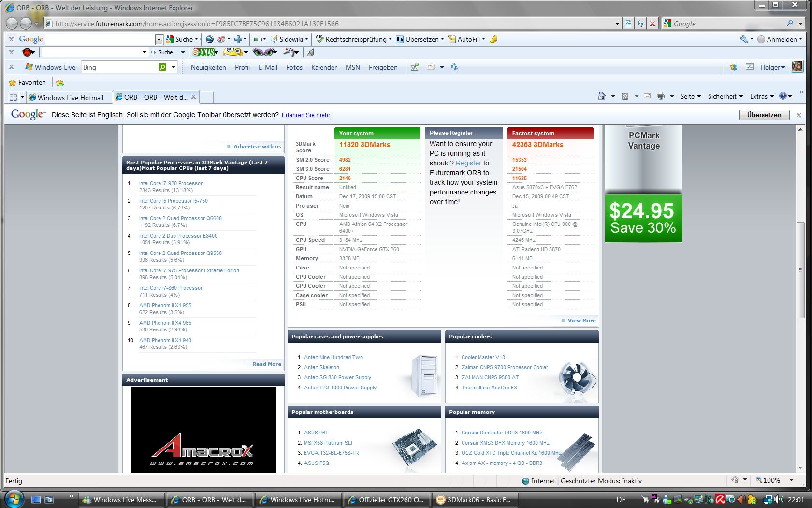Image resolution: width=812 pixels, height=508 pixels.
Task: Click the purple eyes toolbar icon
Action: coord(264,52)
